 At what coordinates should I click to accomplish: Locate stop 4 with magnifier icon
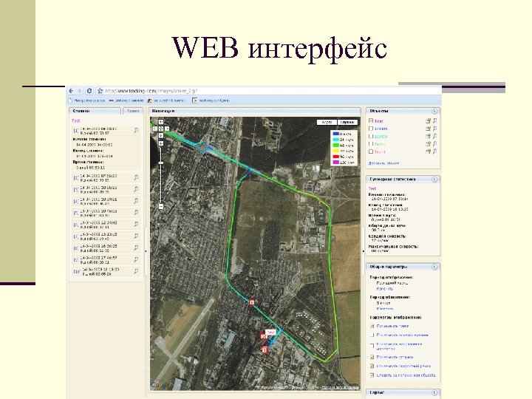coord(136,201)
